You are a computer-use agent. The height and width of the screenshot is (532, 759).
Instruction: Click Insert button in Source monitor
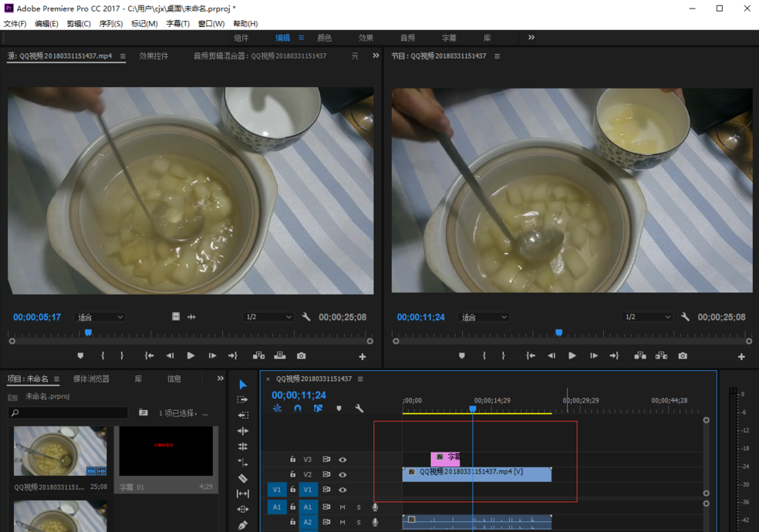(258, 356)
